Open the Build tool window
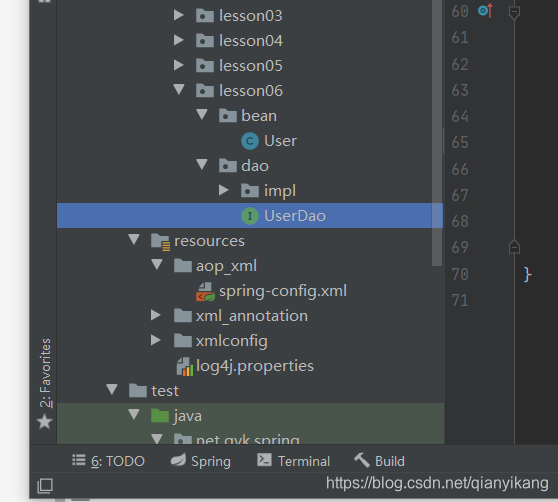Screen dimensions: 558x502 [379, 461]
